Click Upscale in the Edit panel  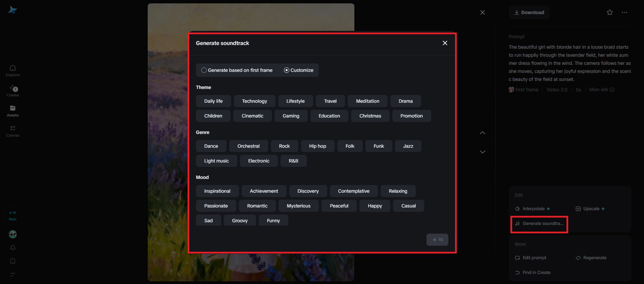pyautogui.click(x=590, y=209)
